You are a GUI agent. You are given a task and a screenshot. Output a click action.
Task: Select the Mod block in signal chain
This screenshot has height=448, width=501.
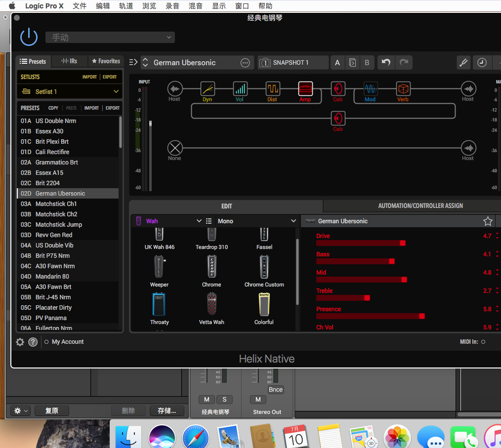click(x=371, y=89)
